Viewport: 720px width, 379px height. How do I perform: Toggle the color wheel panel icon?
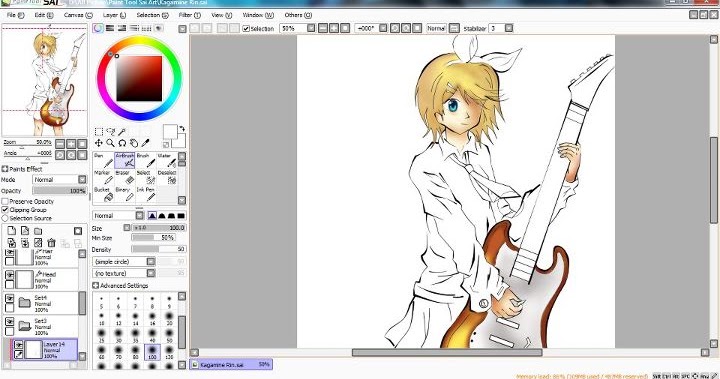(x=98, y=28)
